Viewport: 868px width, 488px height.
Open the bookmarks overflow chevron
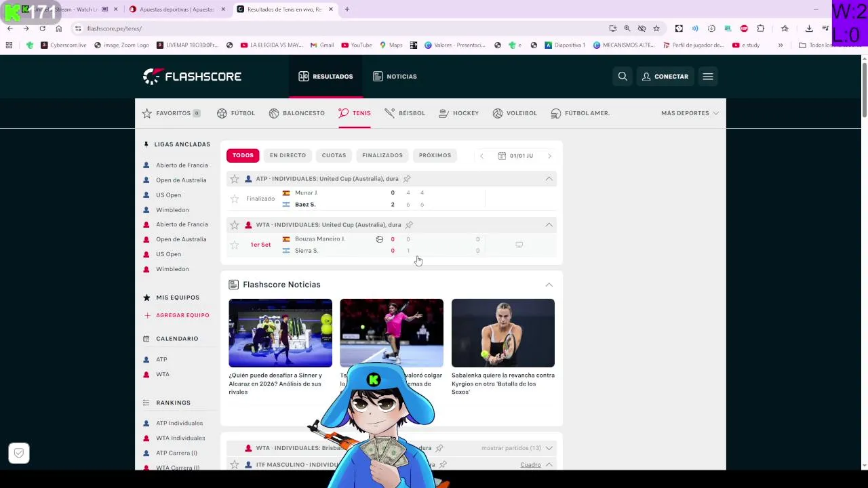(x=781, y=45)
